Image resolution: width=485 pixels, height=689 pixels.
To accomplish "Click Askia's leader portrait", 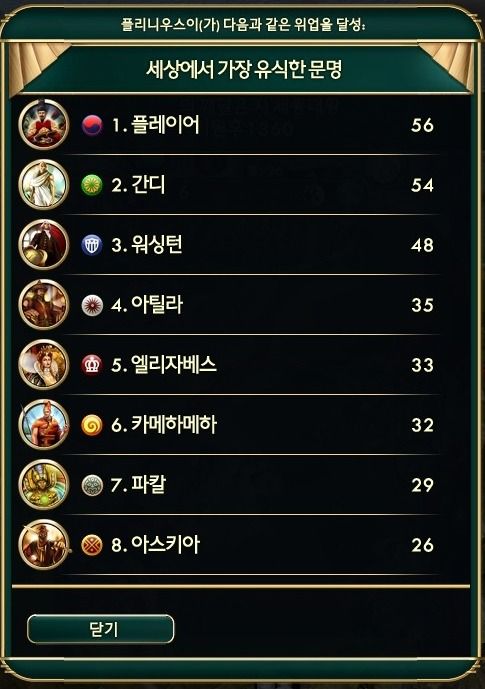I will pos(43,544).
